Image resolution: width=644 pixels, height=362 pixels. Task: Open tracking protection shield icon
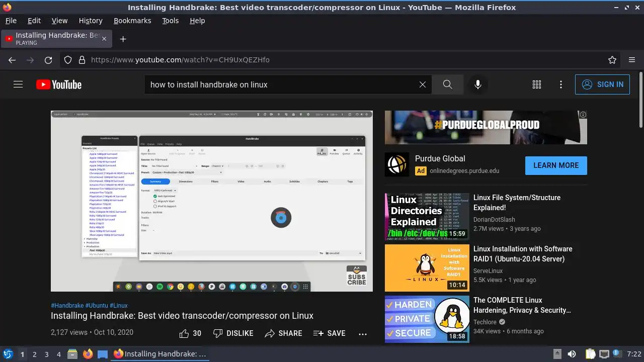click(x=68, y=60)
